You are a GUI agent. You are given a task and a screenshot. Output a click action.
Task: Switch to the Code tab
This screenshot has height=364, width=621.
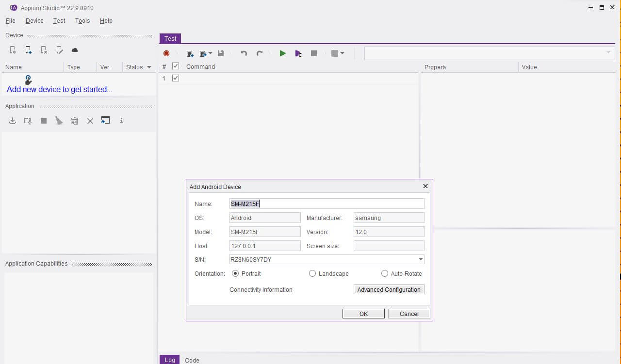pyautogui.click(x=192, y=360)
